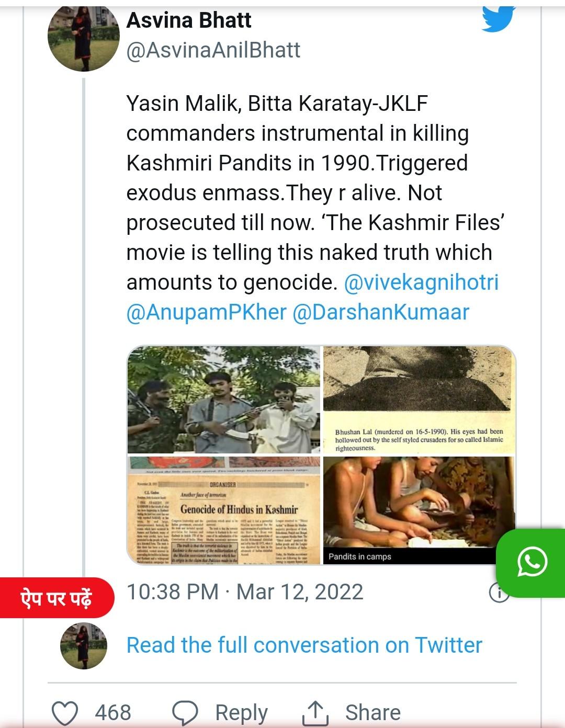View the Bhushan Lal clipping image
This screenshot has width=565, height=728.
pyautogui.click(x=419, y=400)
